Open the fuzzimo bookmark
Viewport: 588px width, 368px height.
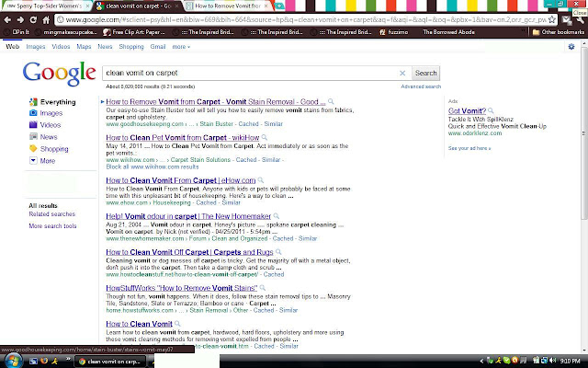394,32
